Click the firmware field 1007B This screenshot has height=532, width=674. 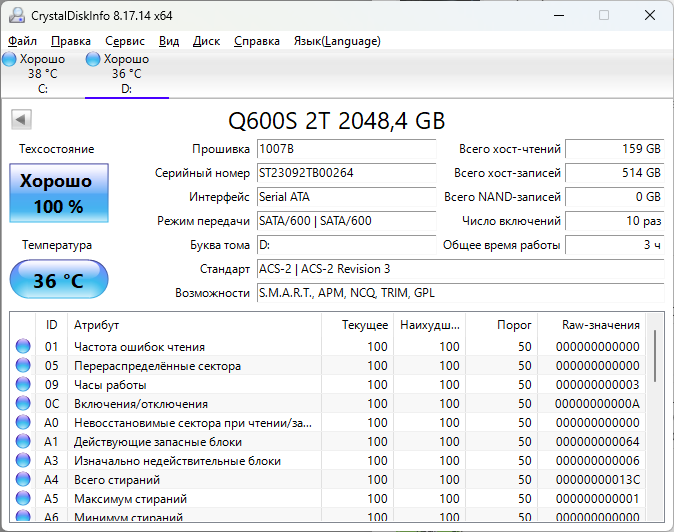click(346, 149)
